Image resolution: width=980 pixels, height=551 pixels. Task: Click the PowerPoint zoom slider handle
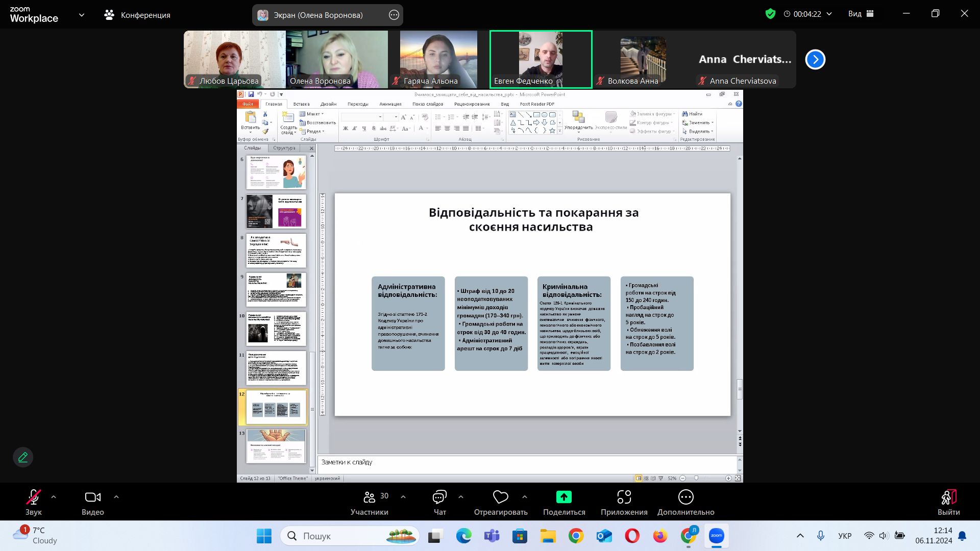click(x=696, y=478)
